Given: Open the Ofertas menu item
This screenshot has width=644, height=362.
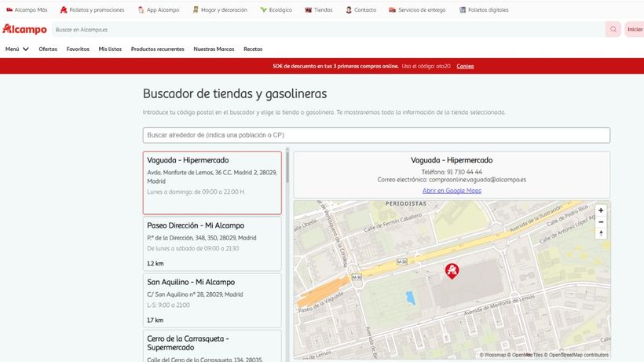Looking at the screenshot, I should click(x=48, y=49).
